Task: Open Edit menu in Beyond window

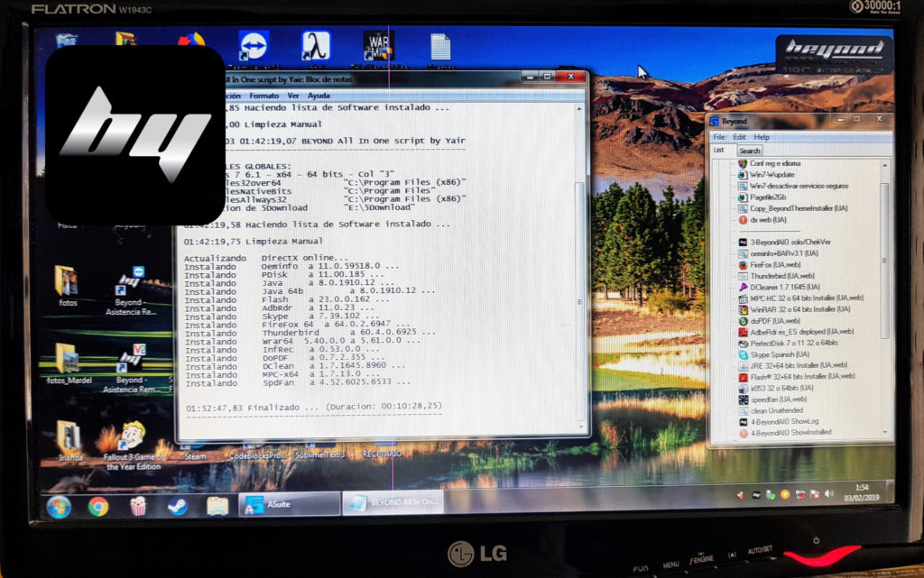Action: pos(739,137)
